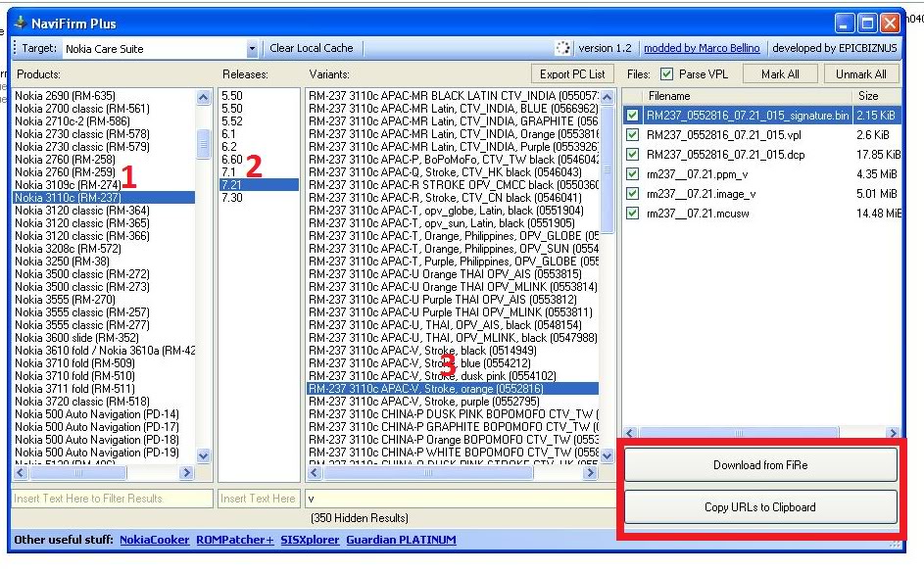The width and height of the screenshot is (924, 573).
Task: Click the loading spinner icon beside version
Action: [x=562, y=48]
